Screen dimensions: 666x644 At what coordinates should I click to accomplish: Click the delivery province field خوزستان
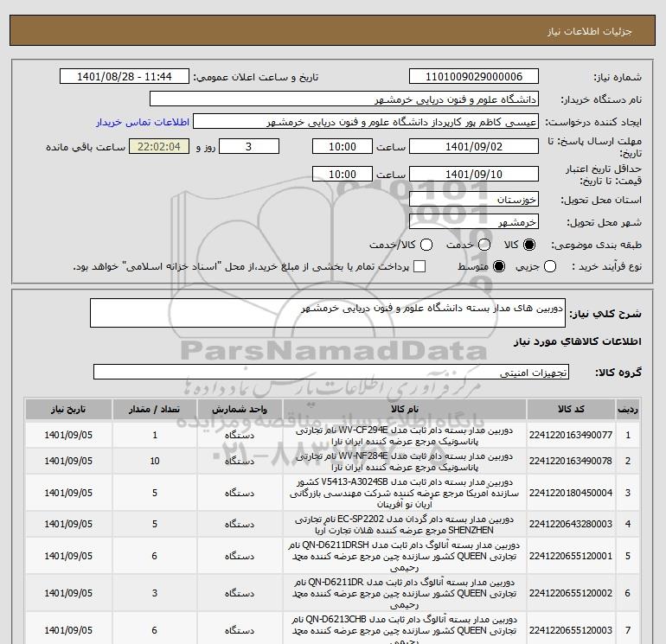(474, 200)
